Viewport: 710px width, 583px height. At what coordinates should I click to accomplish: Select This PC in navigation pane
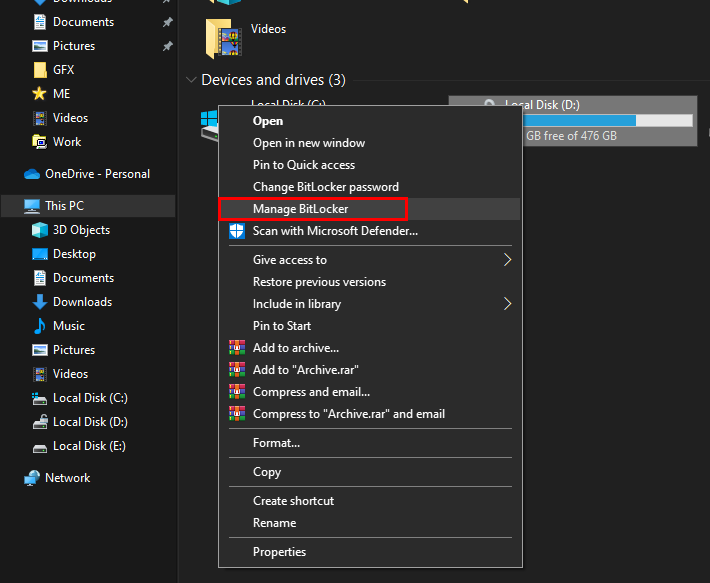(64, 206)
